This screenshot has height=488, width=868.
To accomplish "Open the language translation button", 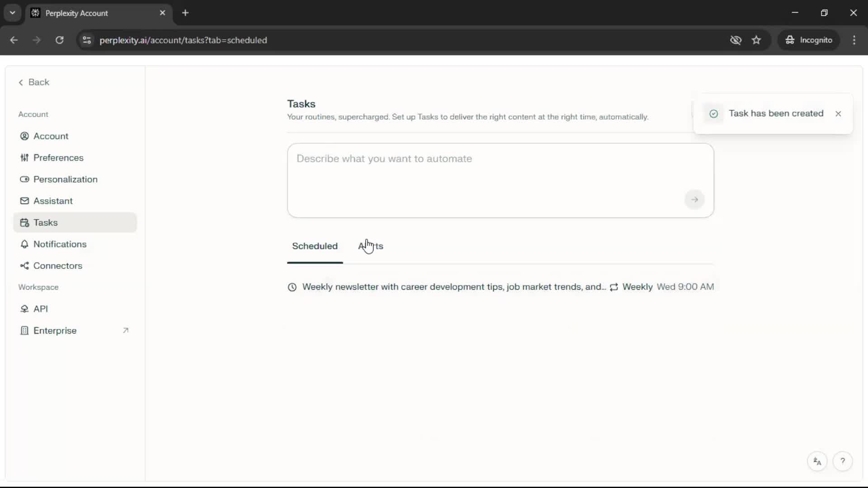I will click(x=817, y=461).
